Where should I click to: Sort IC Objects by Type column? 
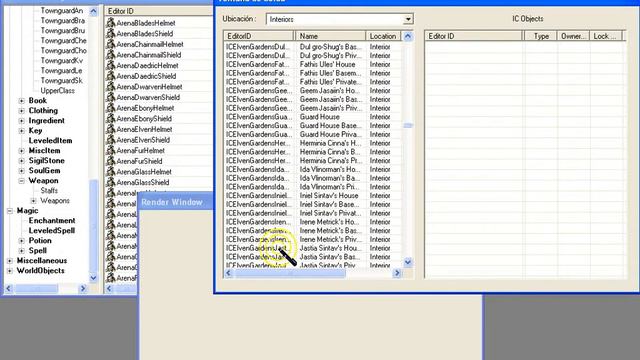pyautogui.click(x=541, y=36)
